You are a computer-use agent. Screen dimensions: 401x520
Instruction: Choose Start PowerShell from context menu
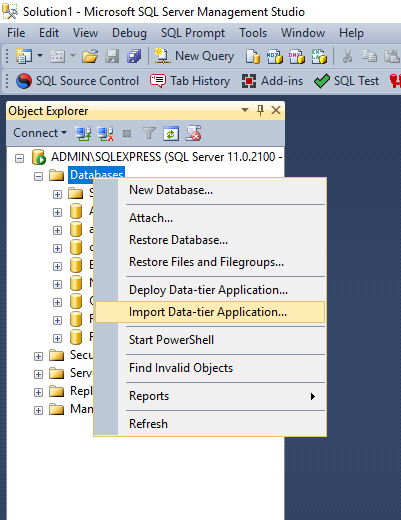point(210,340)
